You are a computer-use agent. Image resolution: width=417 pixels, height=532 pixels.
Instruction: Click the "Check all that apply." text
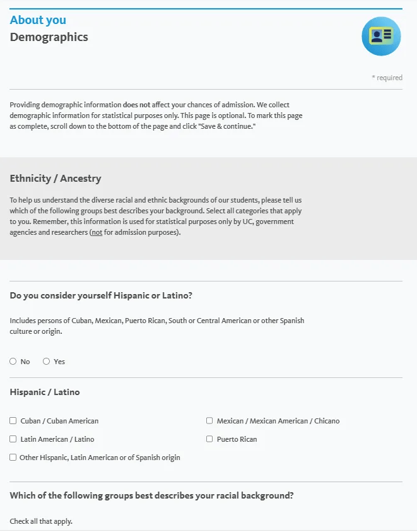[41, 521]
